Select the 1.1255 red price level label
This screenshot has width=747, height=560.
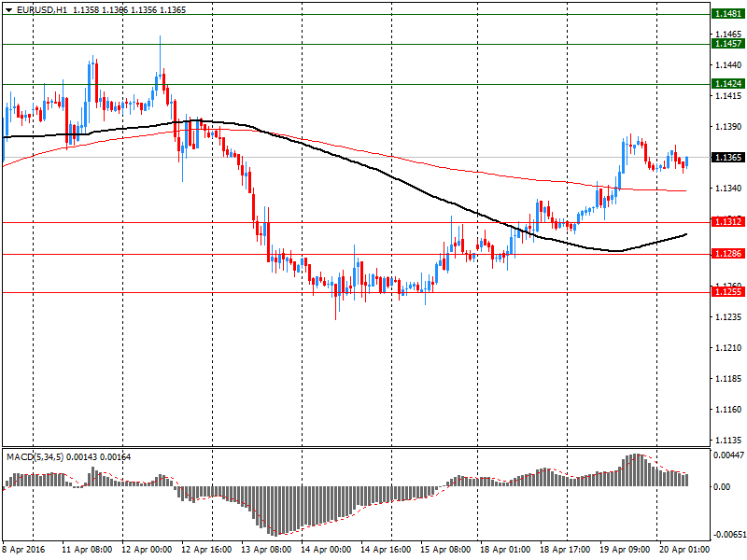(x=728, y=292)
